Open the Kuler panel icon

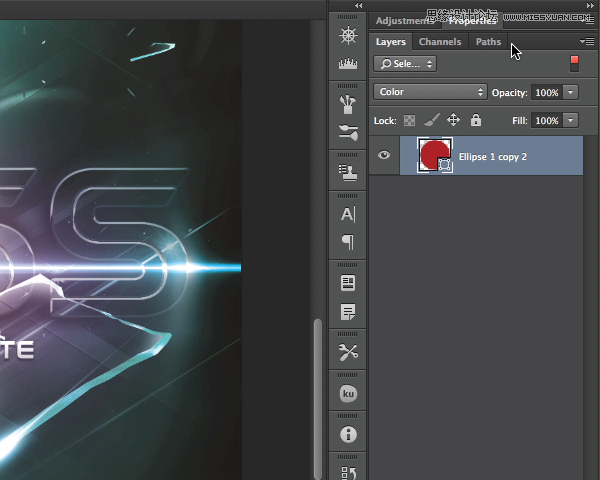pos(348,394)
